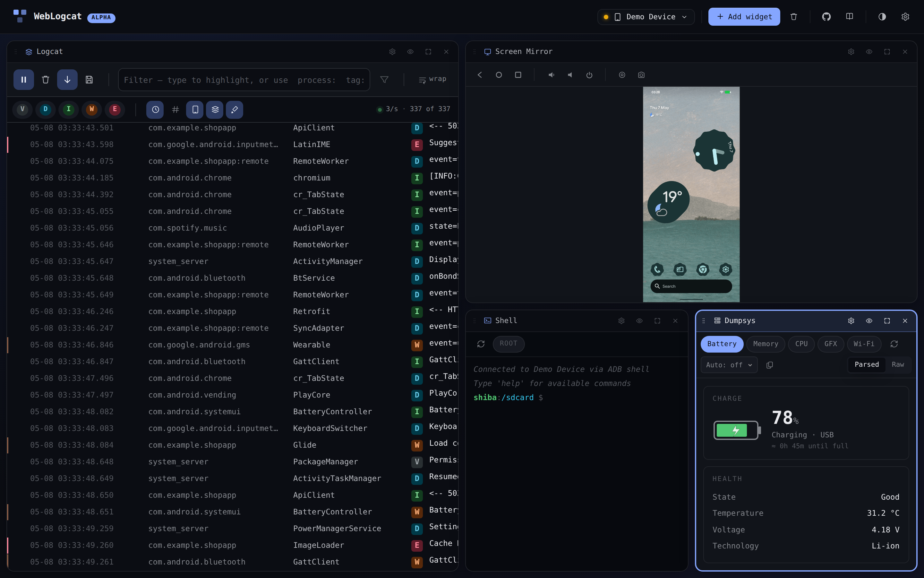Reconnect Shell with the refresh icon
The height and width of the screenshot is (578, 924).
[481, 344]
